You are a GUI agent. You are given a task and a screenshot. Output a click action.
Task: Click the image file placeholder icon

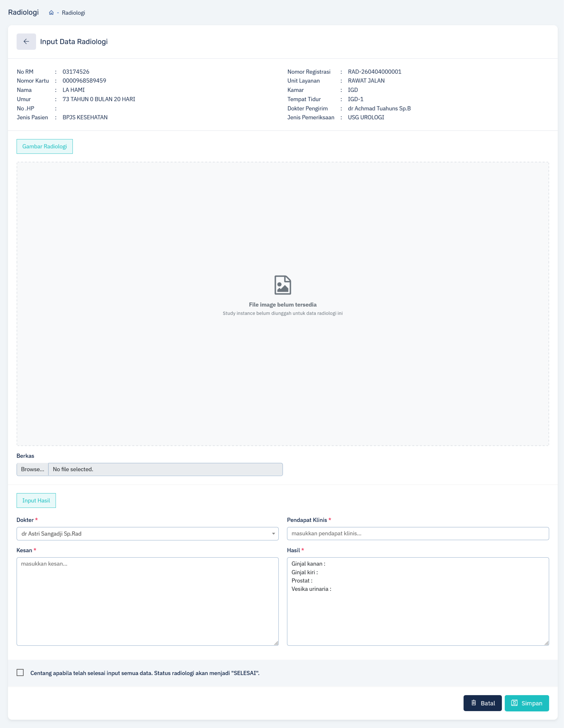point(283,285)
